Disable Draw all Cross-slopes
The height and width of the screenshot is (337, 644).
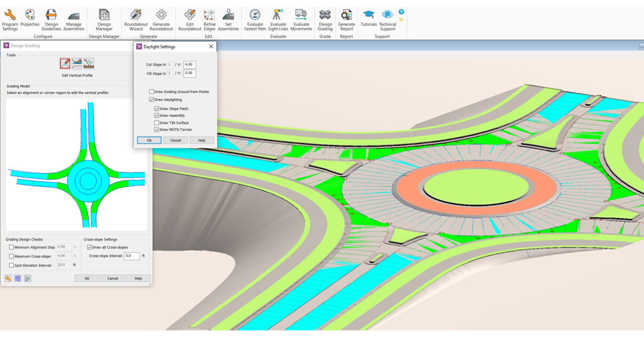coord(88,247)
